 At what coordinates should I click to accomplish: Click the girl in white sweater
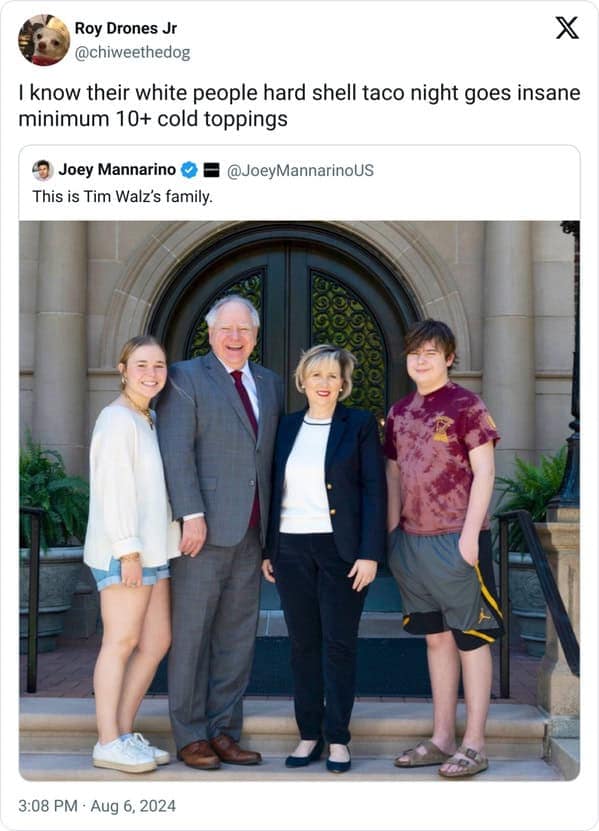click(x=131, y=551)
